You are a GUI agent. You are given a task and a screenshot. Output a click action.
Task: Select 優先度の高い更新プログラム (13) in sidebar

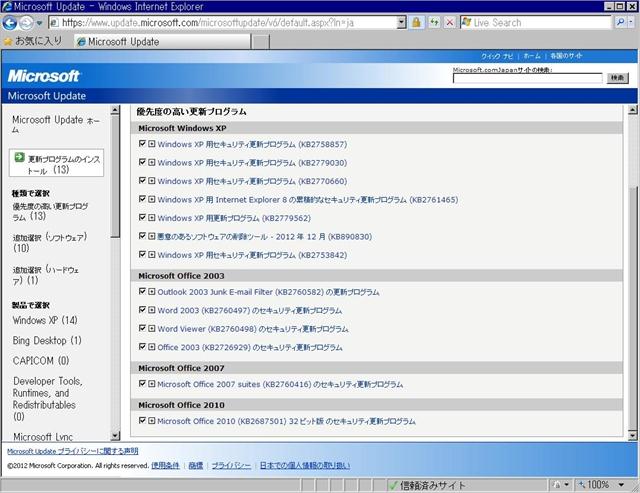coord(50,211)
